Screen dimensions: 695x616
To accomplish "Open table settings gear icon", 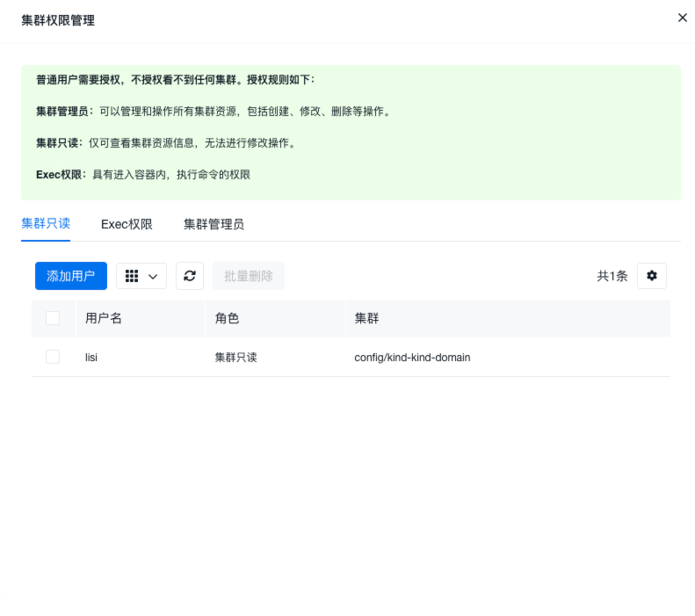I will point(652,276).
